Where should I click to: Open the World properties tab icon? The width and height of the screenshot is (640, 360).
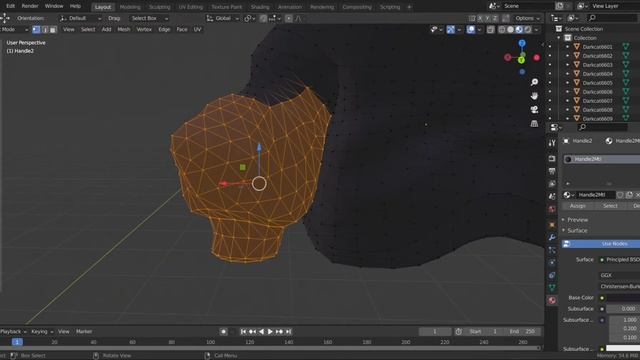tap(552, 209)
